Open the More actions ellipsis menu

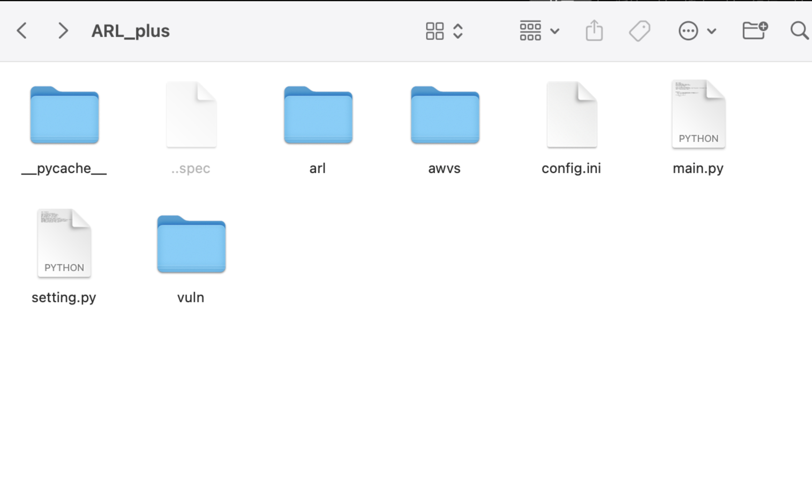688,31
